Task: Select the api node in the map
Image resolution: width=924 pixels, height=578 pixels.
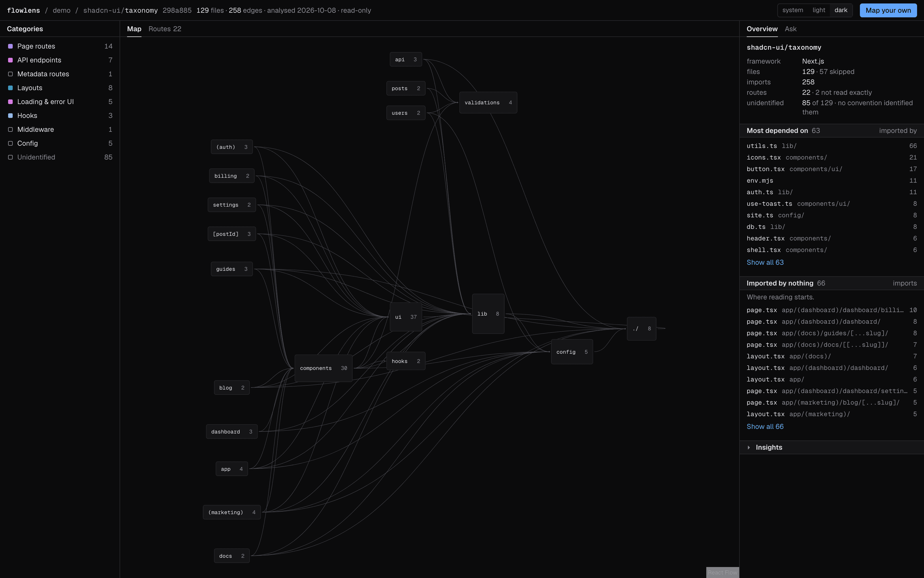Action: (405, 59)
